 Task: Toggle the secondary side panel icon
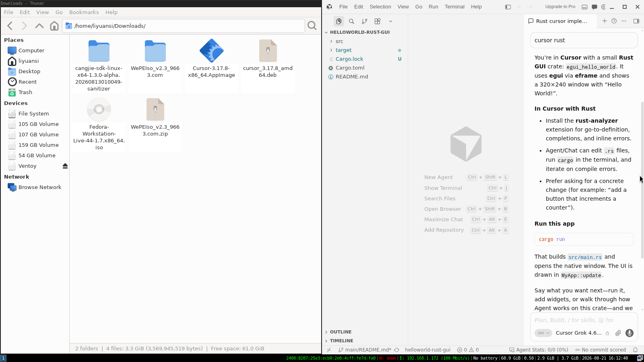click(x=636, y=21)
